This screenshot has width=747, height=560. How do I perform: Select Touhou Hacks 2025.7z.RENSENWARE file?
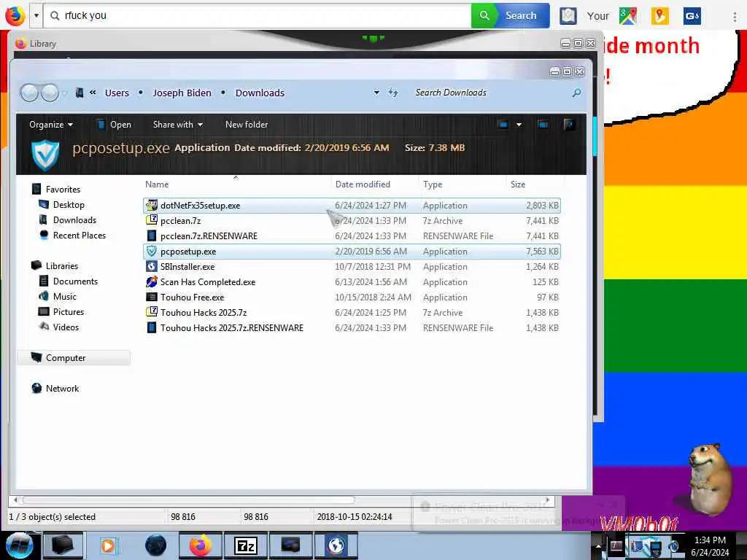352,327
